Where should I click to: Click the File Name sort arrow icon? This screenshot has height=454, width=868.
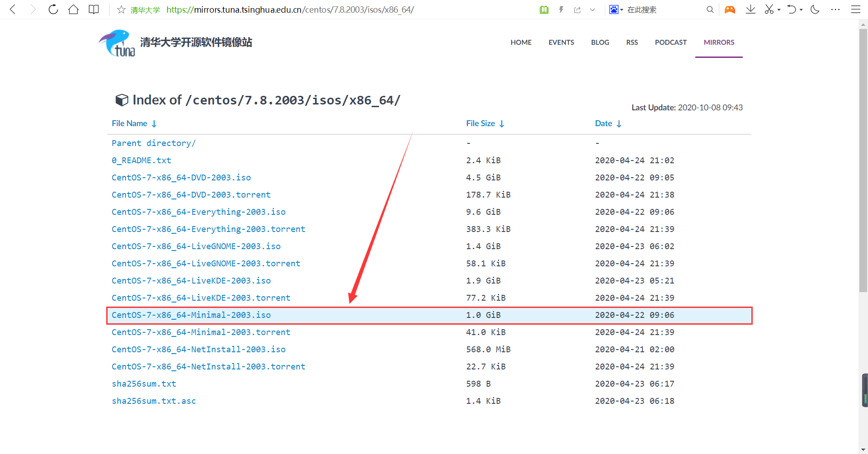(x=154, y=124)
